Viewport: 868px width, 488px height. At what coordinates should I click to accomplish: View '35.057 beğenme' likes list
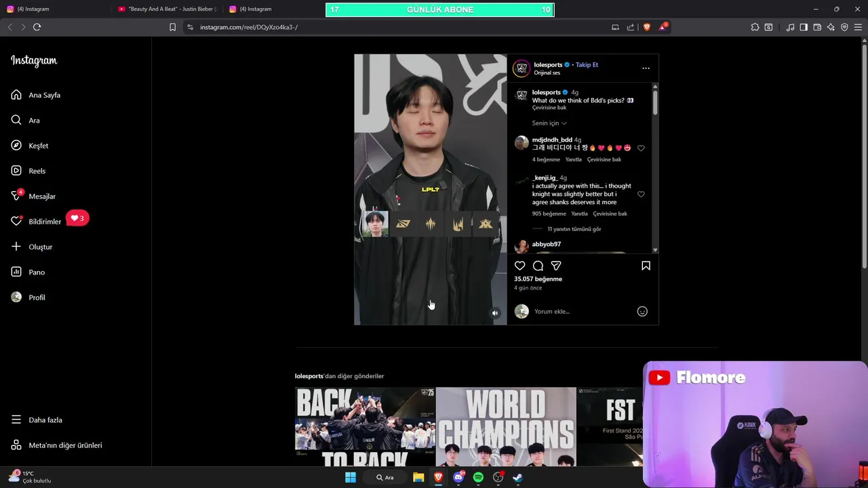point(538,279)
